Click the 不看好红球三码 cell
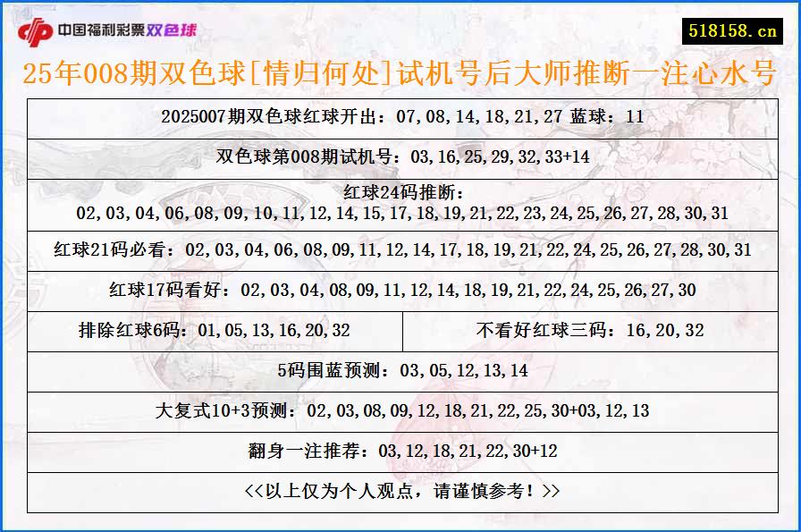This screenshot has height=532, width=801. pos(590,329)
